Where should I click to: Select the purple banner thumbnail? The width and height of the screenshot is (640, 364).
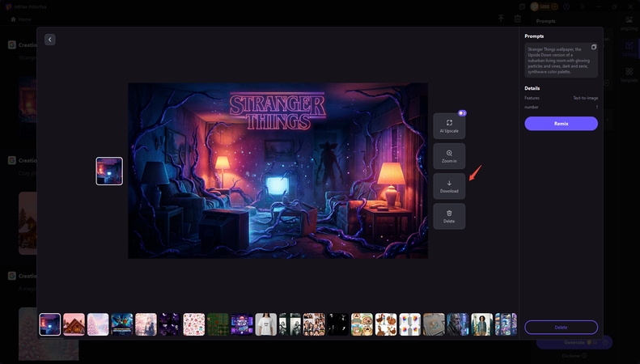[x=242, y=324]
